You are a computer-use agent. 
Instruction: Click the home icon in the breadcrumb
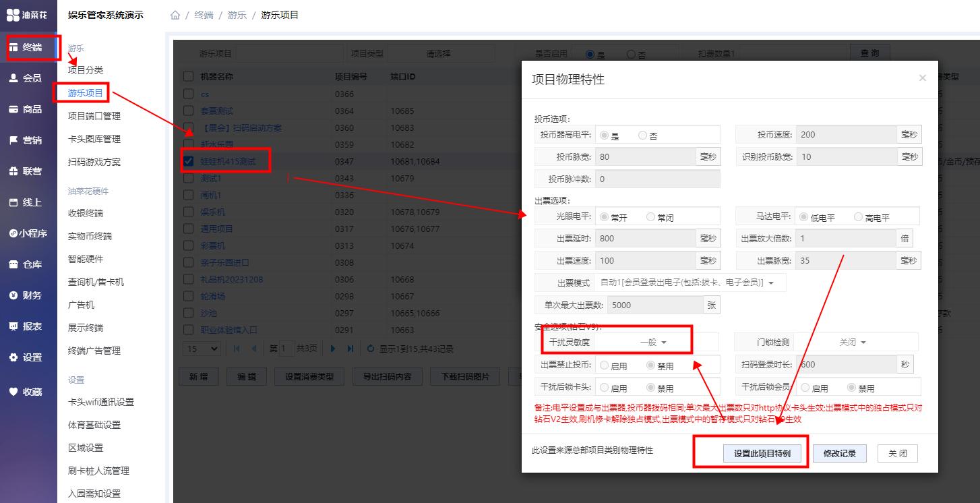(175, 15)
